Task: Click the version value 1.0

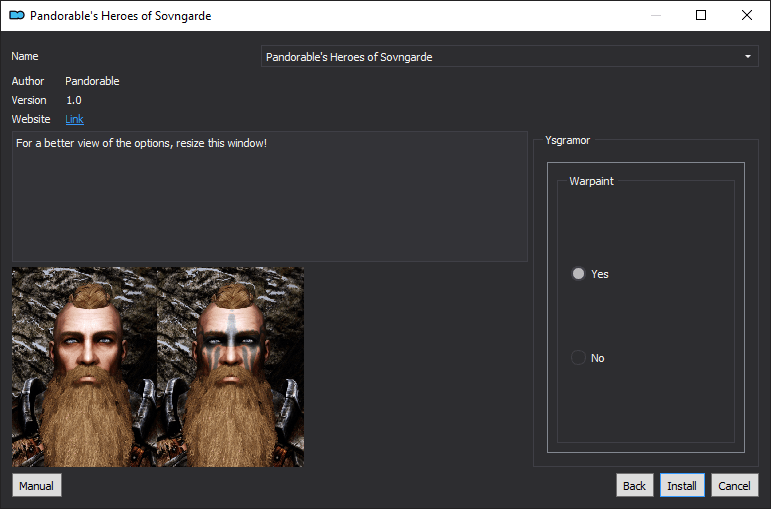Action: click(74, 100)
